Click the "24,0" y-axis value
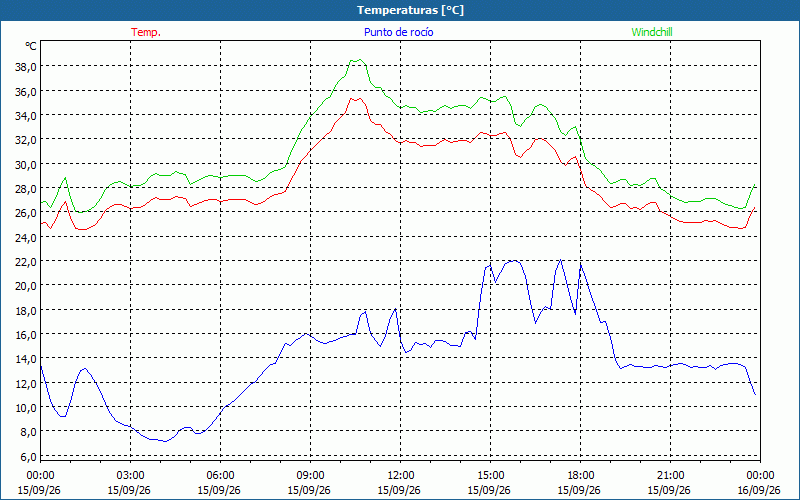Viewport: 800px width, 500px height. coord(26,238)
